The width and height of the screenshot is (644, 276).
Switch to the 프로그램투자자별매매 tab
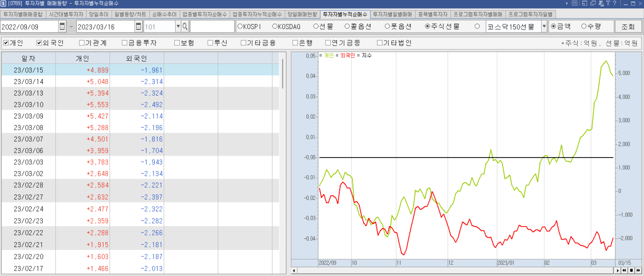[478, 14]
